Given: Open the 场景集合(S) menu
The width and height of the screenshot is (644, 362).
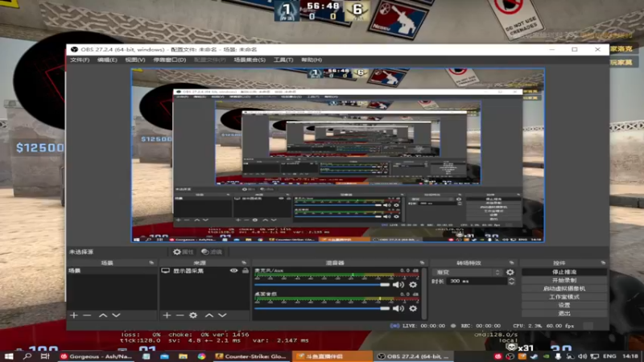Looking at the screenshot, I should click(250, 60).
